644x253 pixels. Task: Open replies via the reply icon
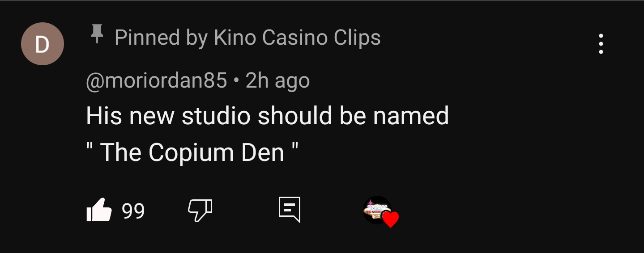[289, 210]
